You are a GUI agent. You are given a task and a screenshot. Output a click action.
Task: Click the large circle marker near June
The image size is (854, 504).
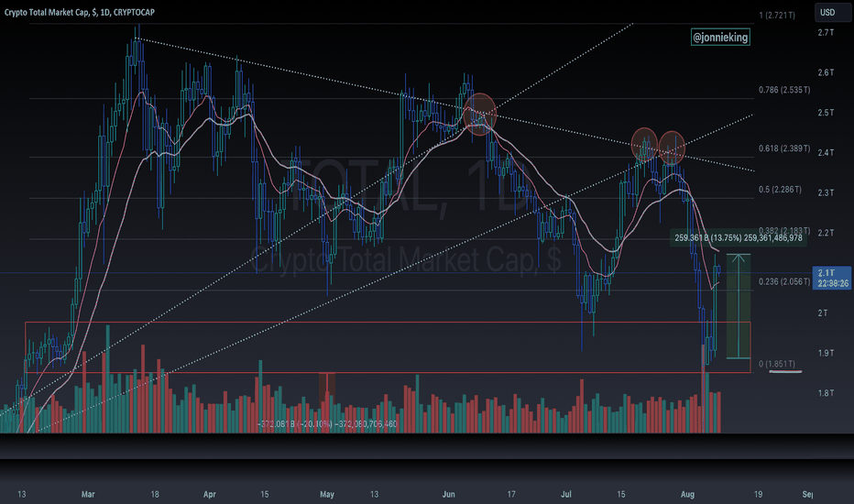480,114
